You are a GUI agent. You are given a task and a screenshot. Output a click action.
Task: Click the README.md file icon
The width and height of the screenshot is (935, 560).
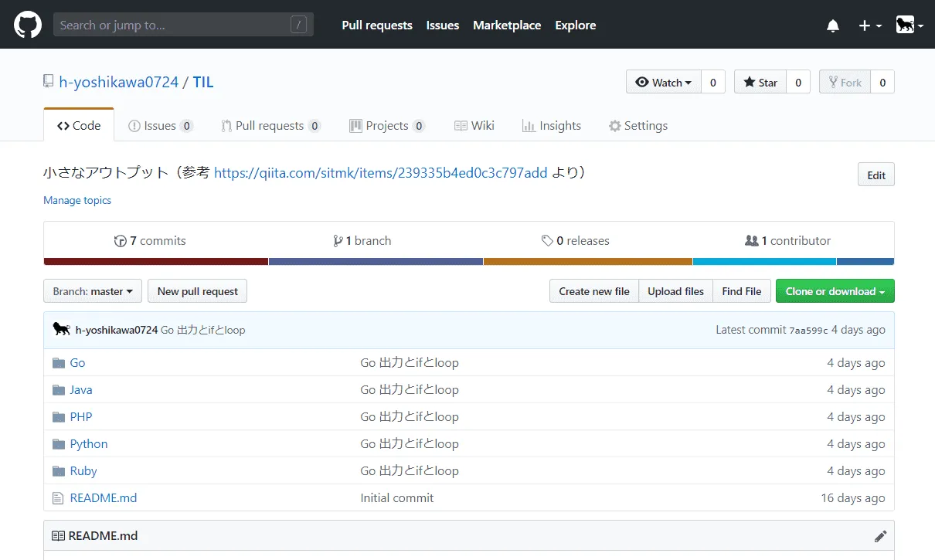point(58,498)
